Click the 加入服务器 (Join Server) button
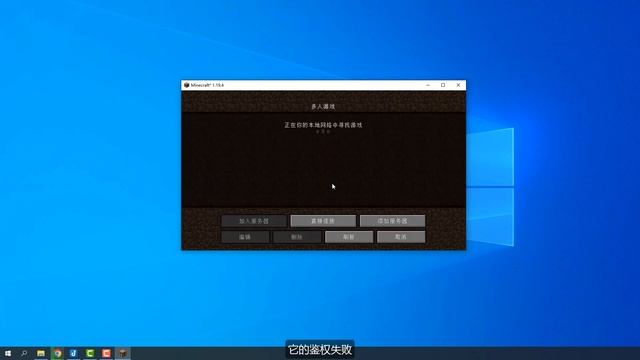Image resolution: width=640 pixels, height=360 pixels. coord(254,221)
